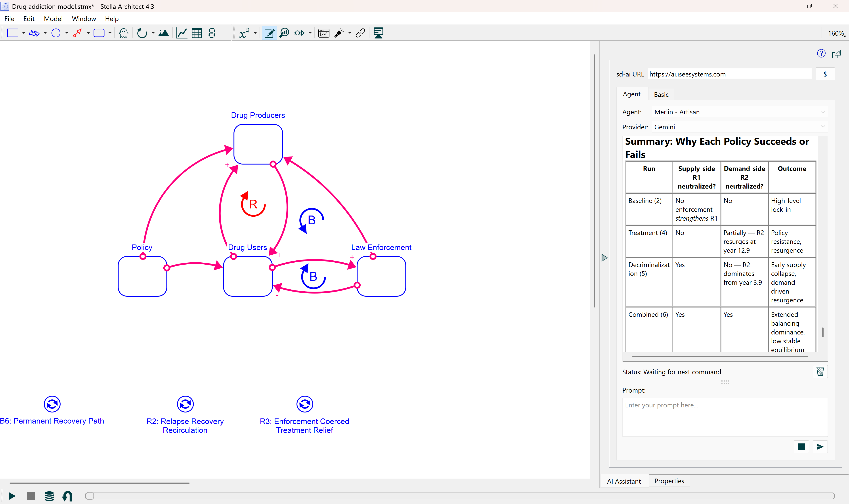Click the chat horizontal scrollbar
849x504 pixels.
click(720, 357)
